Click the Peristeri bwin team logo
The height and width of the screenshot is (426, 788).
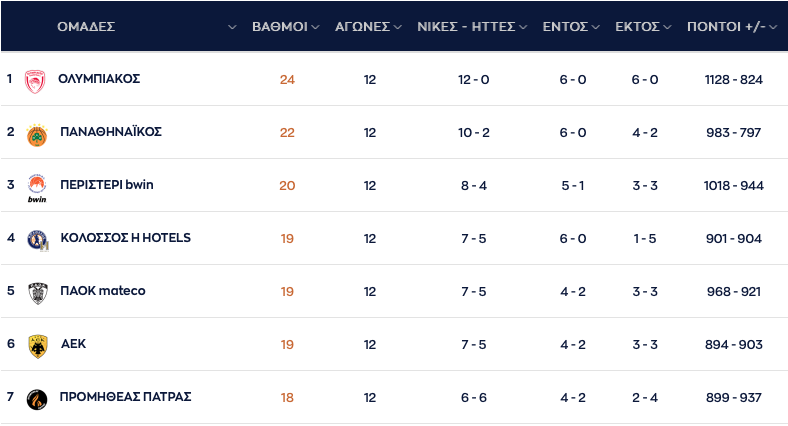click(37, 187)
